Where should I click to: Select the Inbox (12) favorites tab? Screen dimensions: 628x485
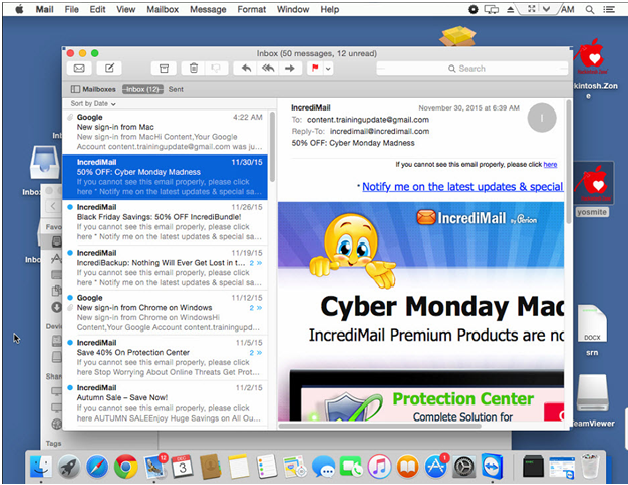coord(143,89)
